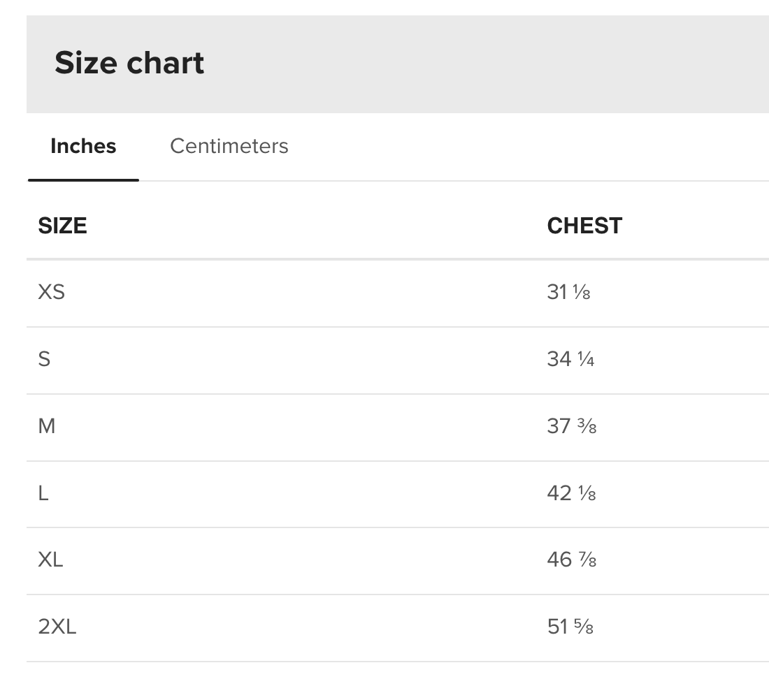Click the 46 ⅞ chest measurement

(571, 560)
